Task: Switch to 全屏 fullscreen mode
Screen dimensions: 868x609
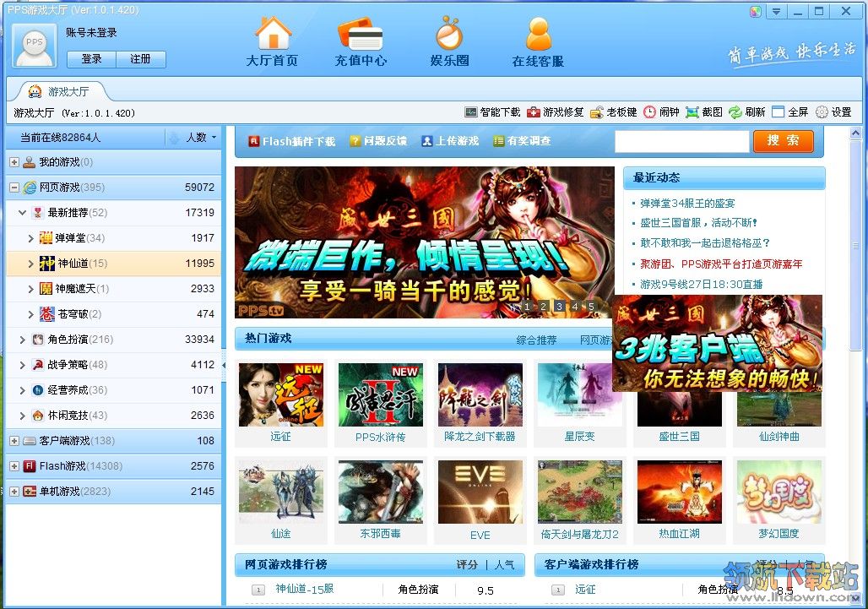Action: pyautogui.click(x=790, y=112)
